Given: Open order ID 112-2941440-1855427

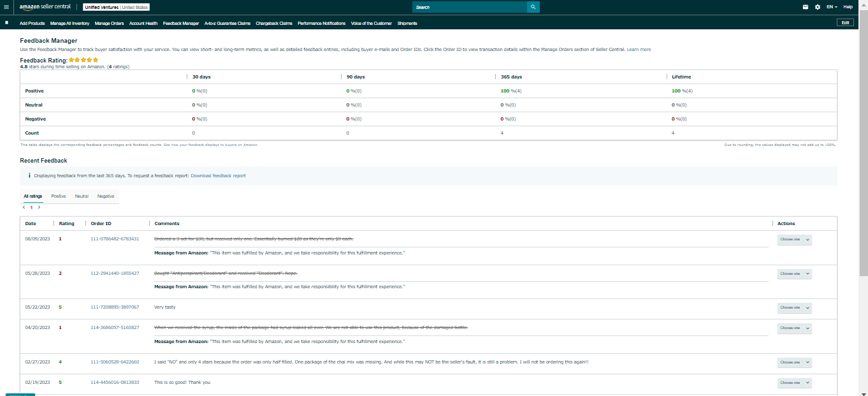Looking at the screenshot, I should [115, 273].
